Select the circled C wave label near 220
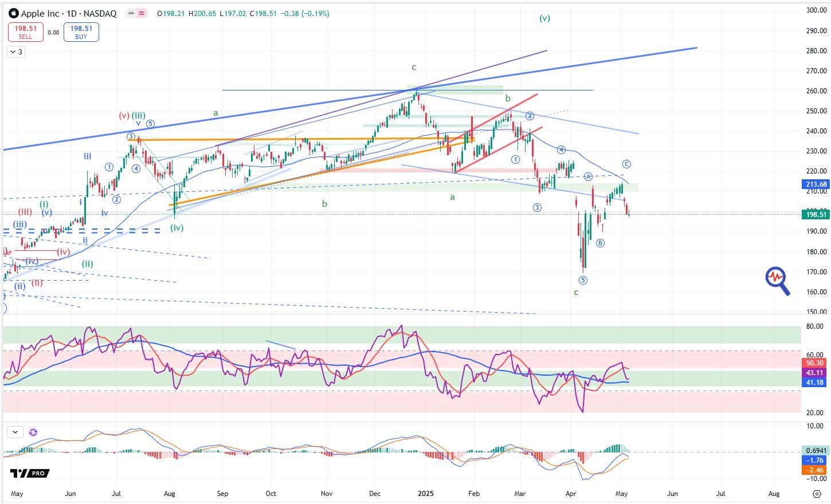Image resolution: width=831 pixels, height=504 pixels. click(626, 164)
